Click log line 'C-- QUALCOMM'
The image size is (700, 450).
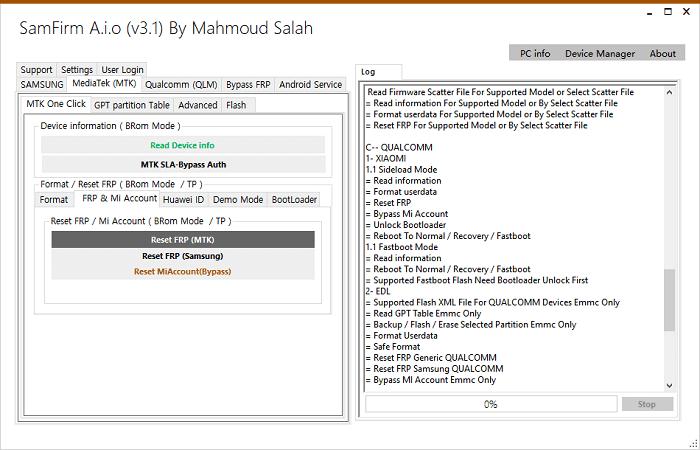[399, 147]
